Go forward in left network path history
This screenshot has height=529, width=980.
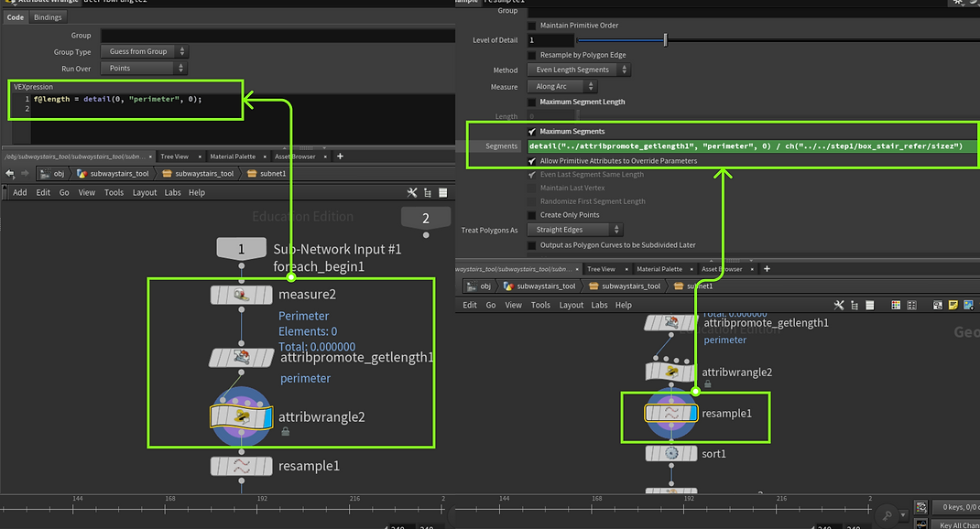(x=25, y=174)
